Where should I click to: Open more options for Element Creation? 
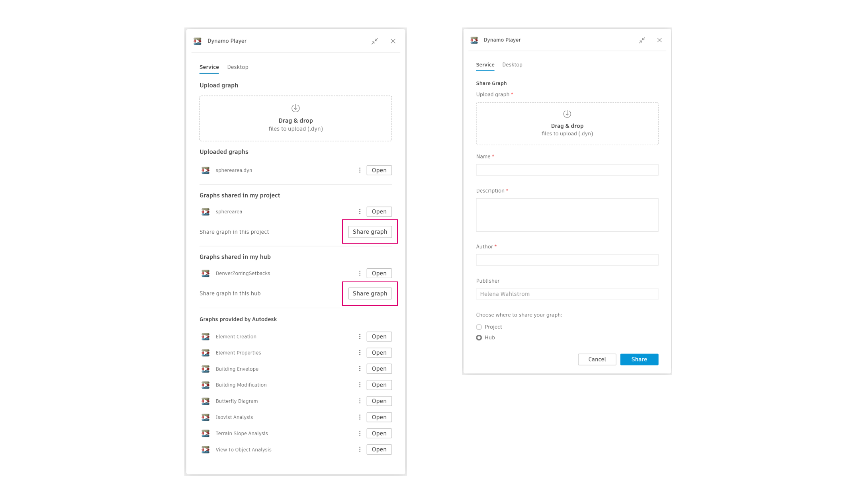click(x=360, y=337)
